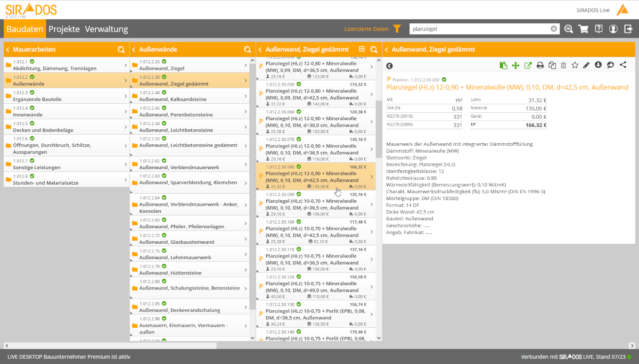Open the user account icon
This screenshot has height=364, width=639.
pyautogui.click(x=613, y=29)
